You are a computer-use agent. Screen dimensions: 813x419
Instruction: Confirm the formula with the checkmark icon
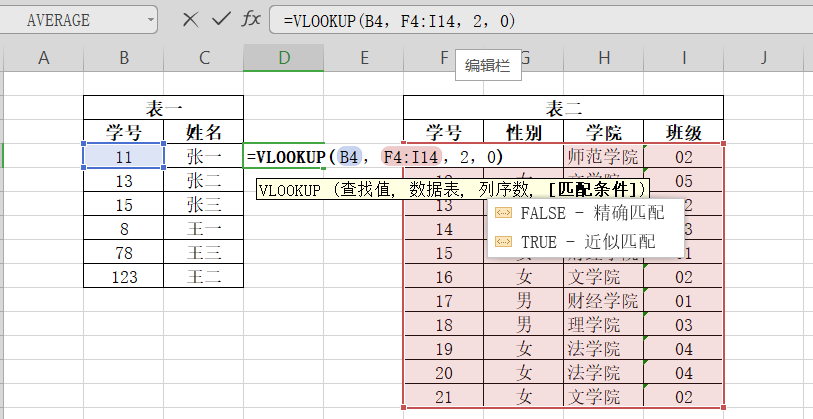[x=221, y=20]
